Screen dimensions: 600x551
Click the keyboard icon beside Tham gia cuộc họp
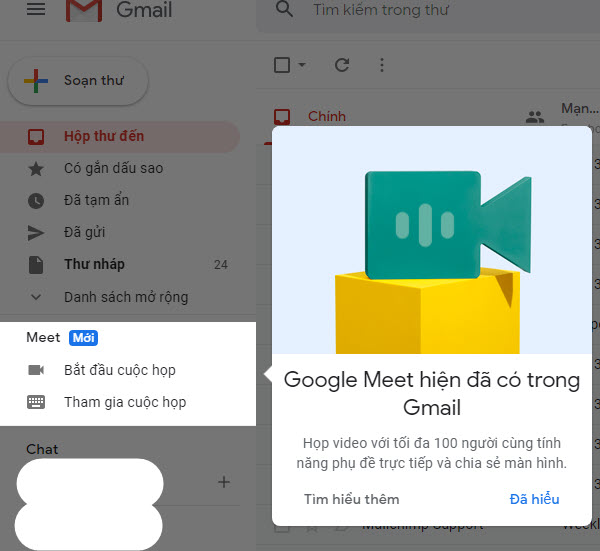click(36, 402)
